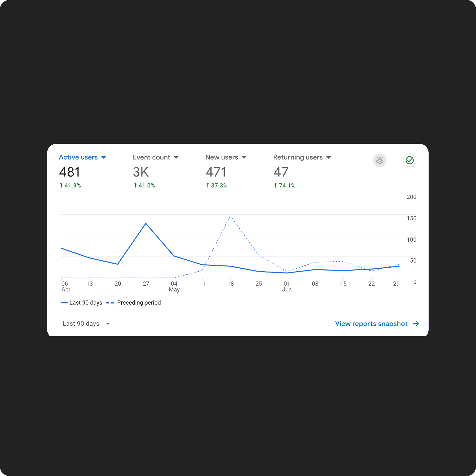The image size is (476, 476).
Task: Click the 47 returning users value
Action: [x=281, y=172]
